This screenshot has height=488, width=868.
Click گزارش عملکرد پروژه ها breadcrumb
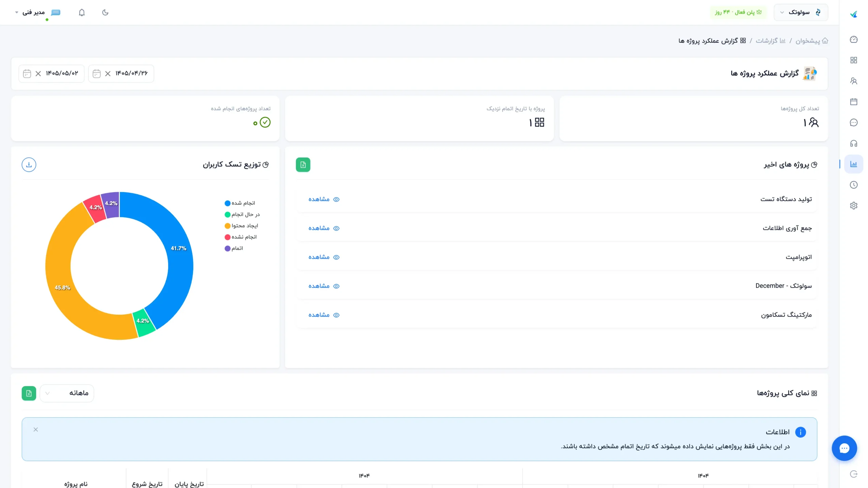(712, 41)
